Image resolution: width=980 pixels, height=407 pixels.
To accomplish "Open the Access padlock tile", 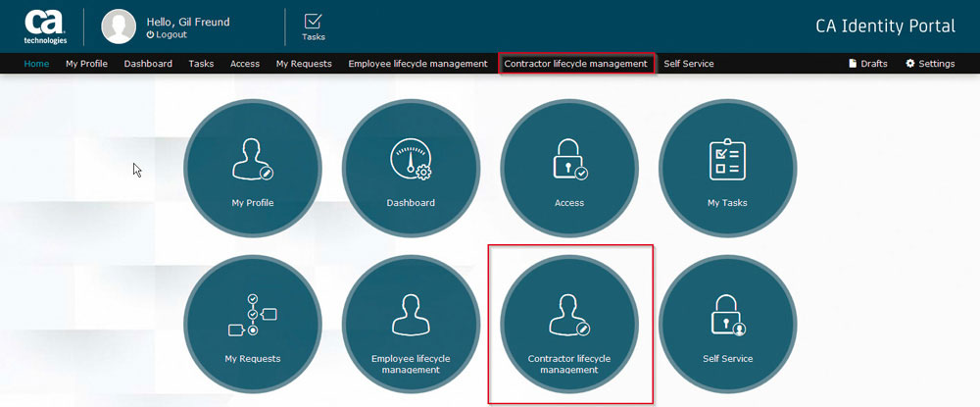I will [x=569, y=169].
